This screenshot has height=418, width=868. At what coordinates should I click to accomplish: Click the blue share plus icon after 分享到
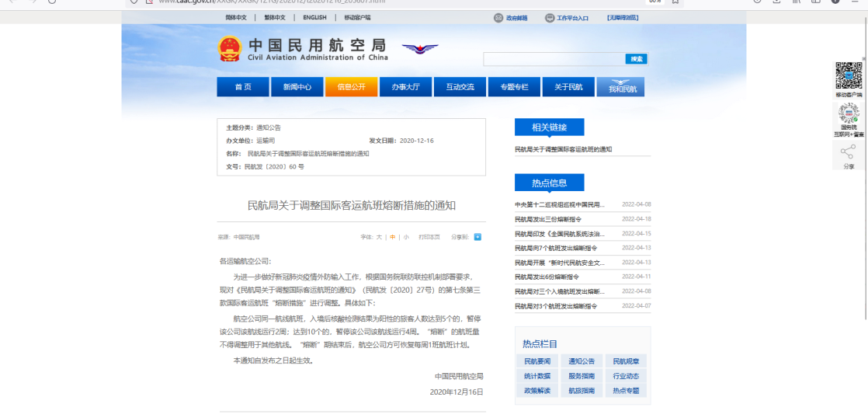[x=477, y=237]
